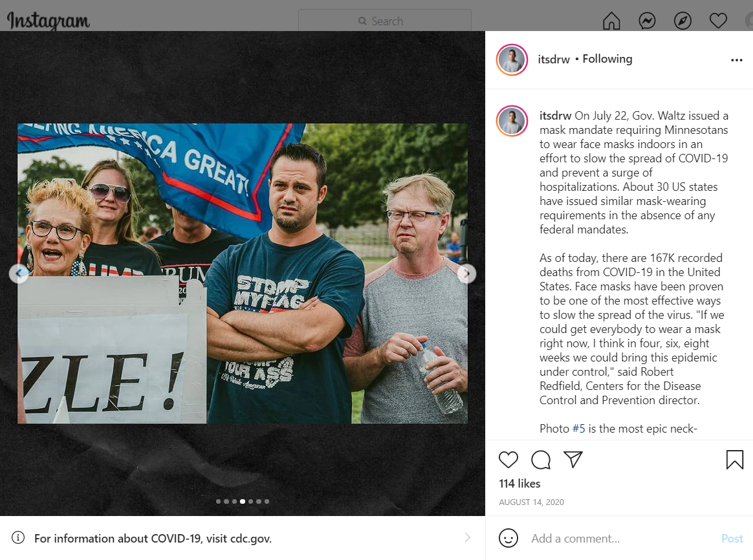Image resolution: width=753 pixels, height=560 pixels.
Task: Open itsdrw profile picture in post header
Action: click(x=512, y=60)
